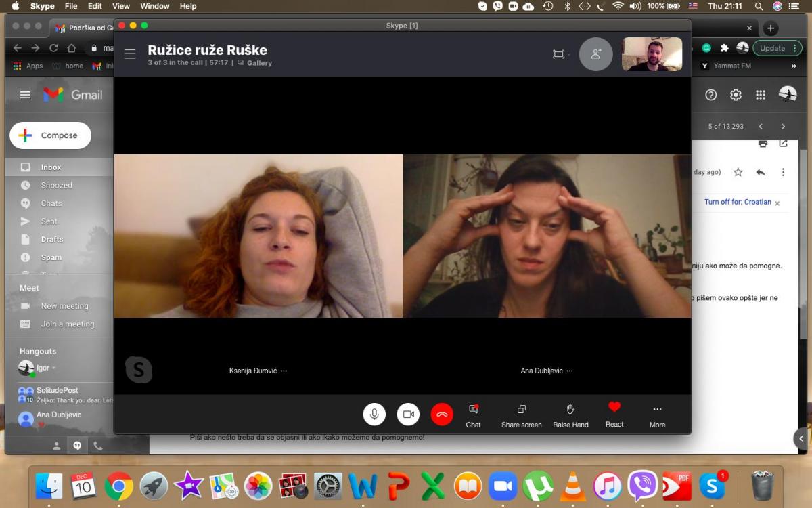The height and width of the screenshot is (508, 812).
Task: Open a new Chrome tab
Action: [770, 28]
